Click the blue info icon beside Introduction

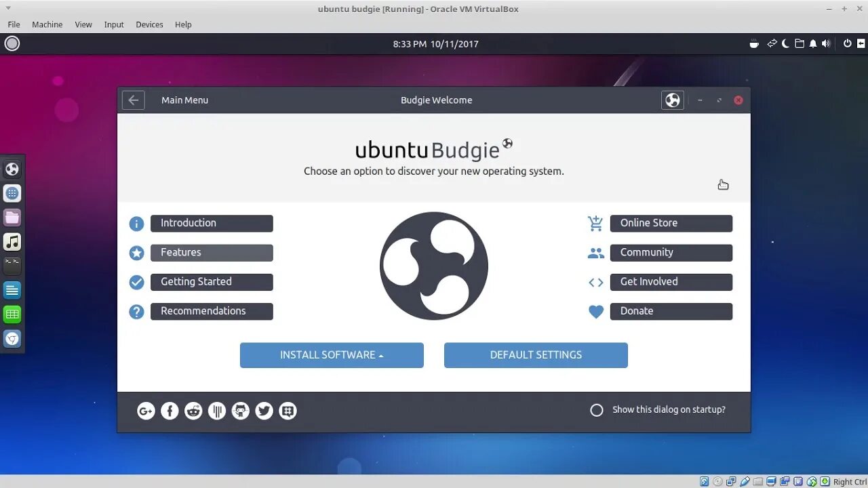pos(136,224)
